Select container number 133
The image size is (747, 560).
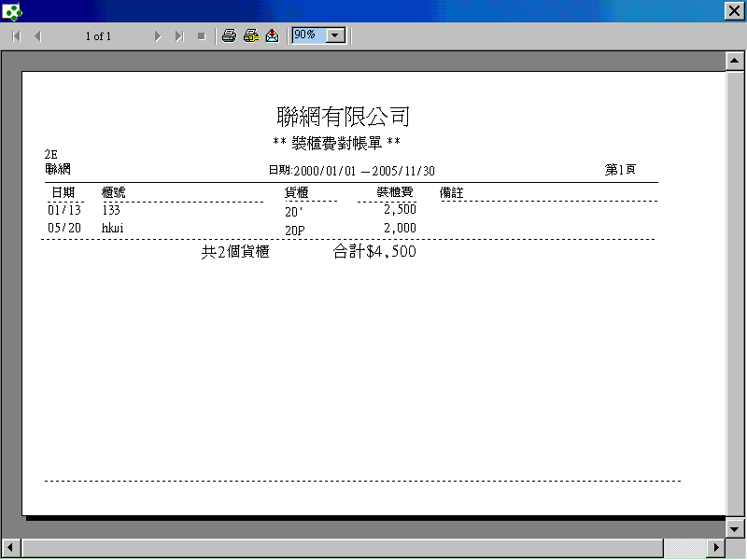[111, 210]
